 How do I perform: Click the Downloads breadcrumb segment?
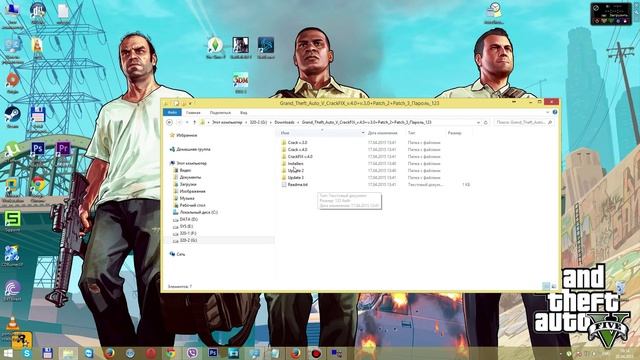[x=284, y=122]
